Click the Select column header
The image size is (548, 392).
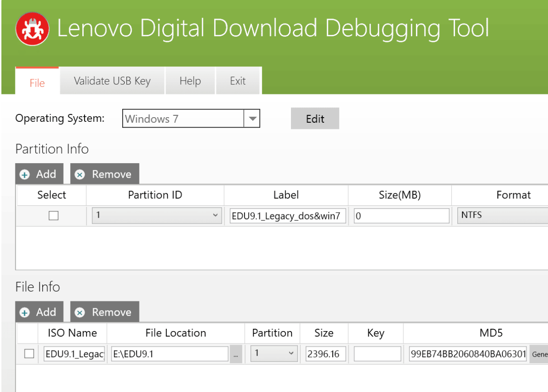(52, 195)
